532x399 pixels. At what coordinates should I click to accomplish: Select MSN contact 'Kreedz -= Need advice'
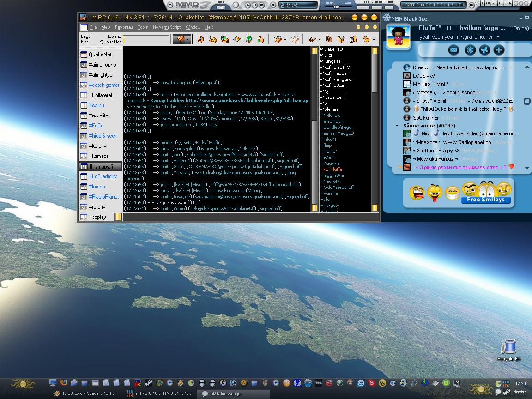[454, 67]
